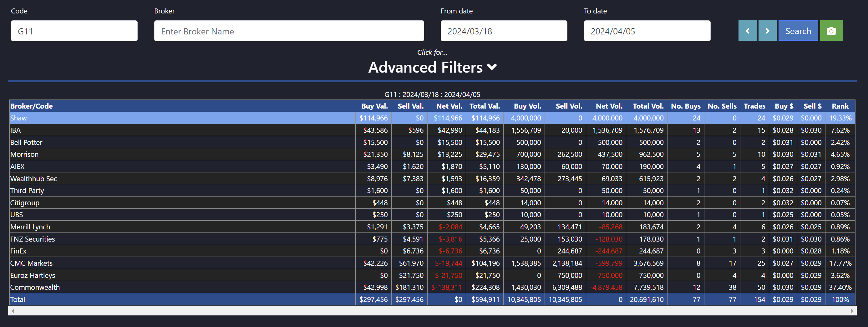Click Commonwealth net value $-138,311

pyautogui.click(x=446, y=287)
